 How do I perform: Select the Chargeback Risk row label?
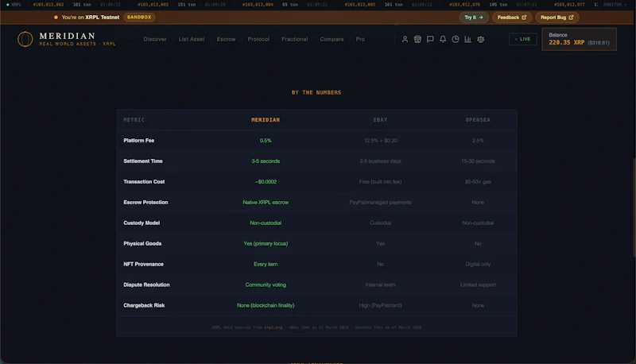click(144, 306)
